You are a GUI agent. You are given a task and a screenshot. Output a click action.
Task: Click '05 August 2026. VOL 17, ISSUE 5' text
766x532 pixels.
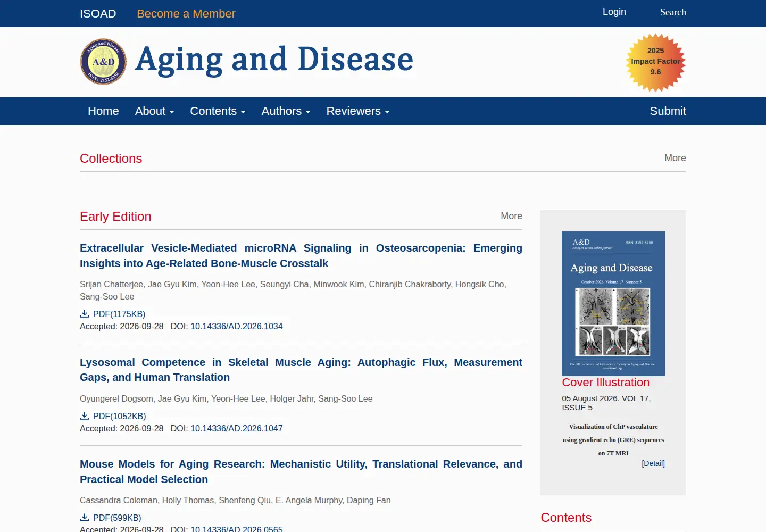606,403
